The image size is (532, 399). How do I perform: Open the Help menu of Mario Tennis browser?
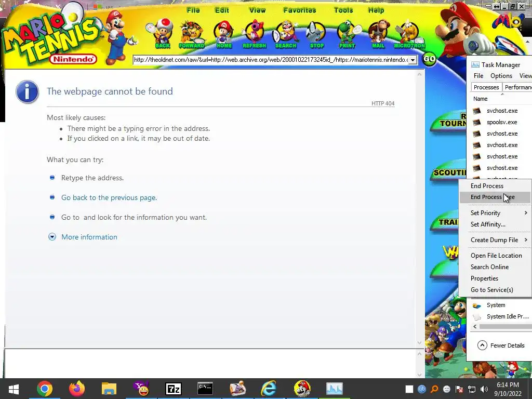pos(376,10)
